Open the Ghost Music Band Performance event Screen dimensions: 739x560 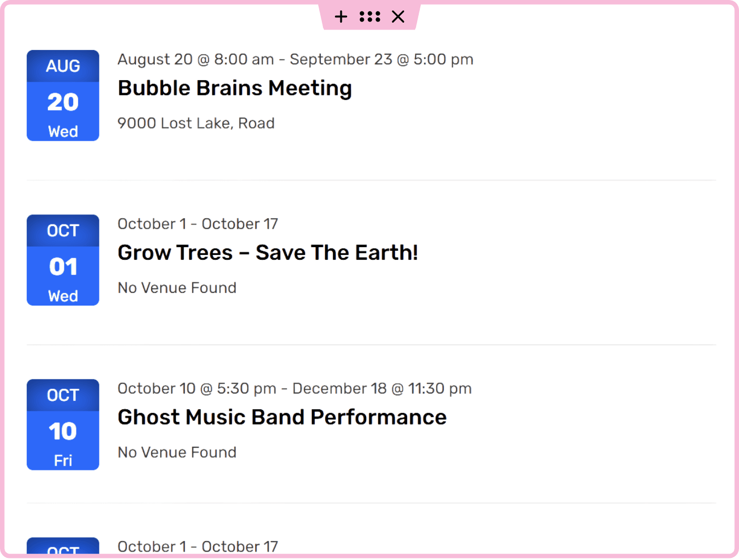(282, 417)
